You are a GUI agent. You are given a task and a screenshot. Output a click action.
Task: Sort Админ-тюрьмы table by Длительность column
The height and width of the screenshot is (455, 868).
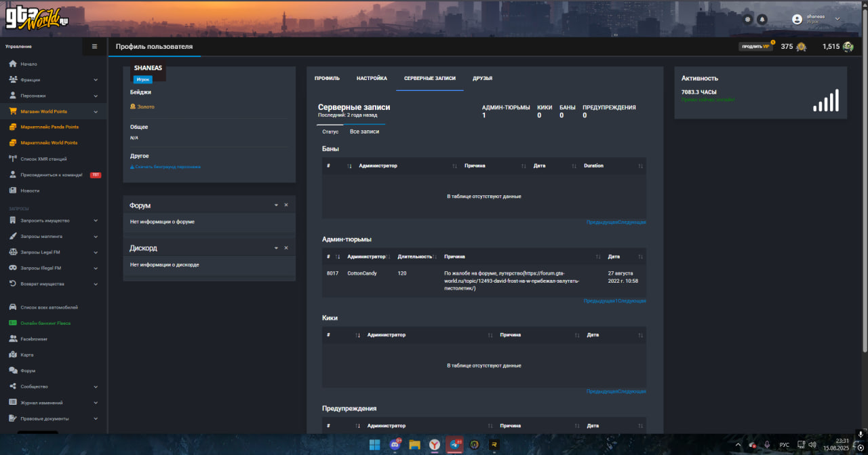pyautogui.click(x=416, y=257)
